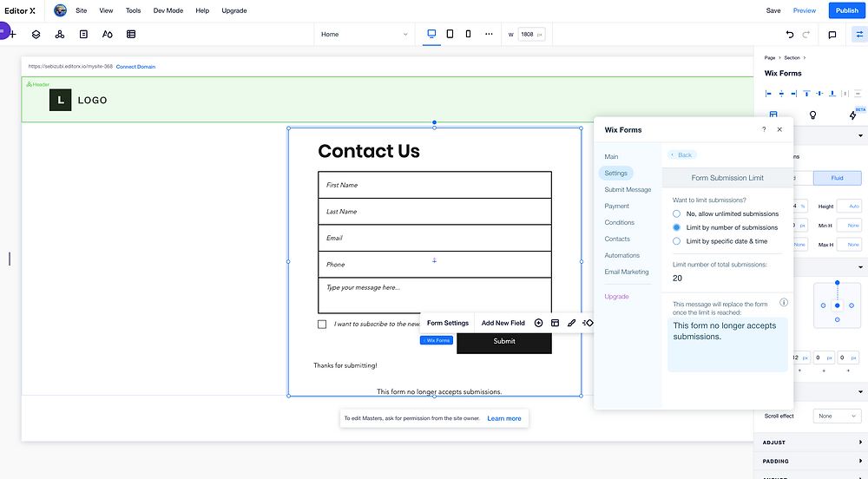Open the Tools menu
Screen dimensions: 868x479
(133, 10)
